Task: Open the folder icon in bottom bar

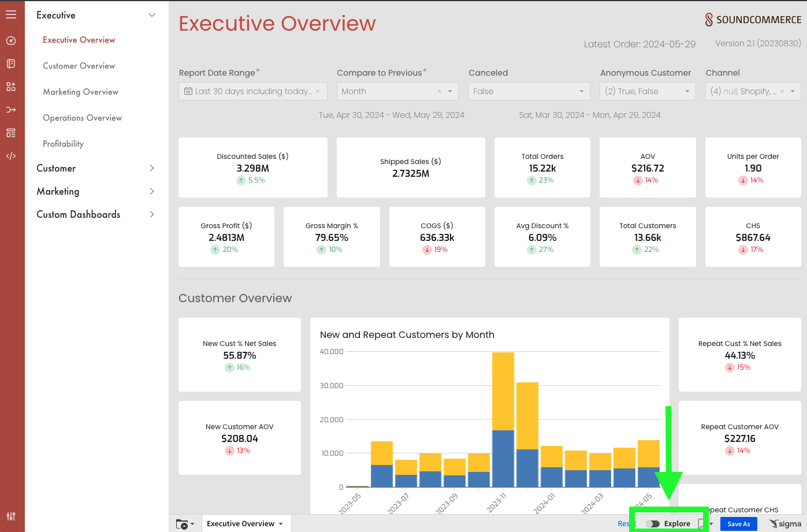Action: click(x=185, y=524)
